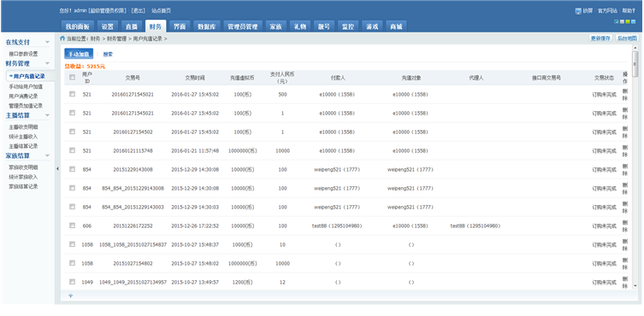The image size is (644, 316).
Task: Open the 商城 tab
Action: click(x=396, y=26)
